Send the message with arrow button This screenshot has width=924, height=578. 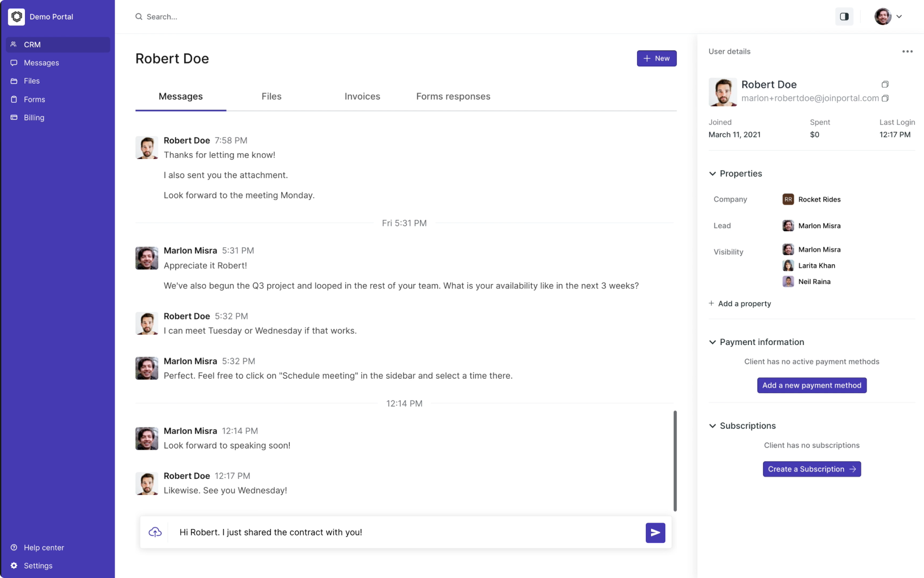coord(655,533)
